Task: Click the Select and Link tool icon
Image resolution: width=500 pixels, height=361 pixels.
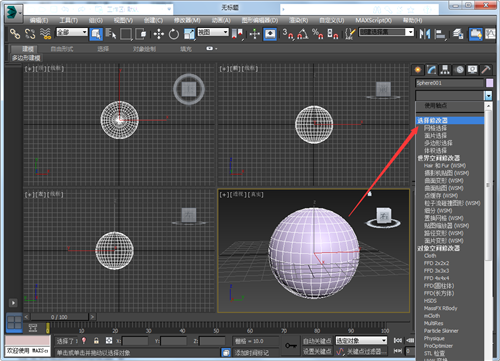Action: click(15, 34)
